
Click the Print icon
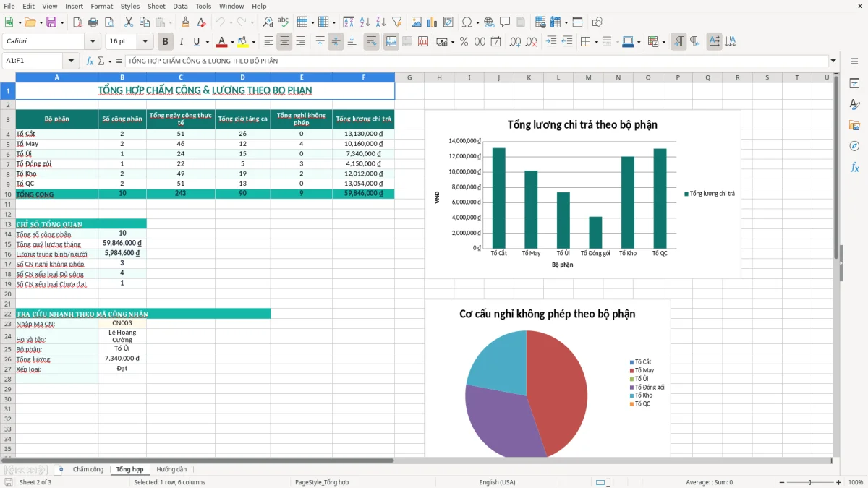(x=93, y=22)
